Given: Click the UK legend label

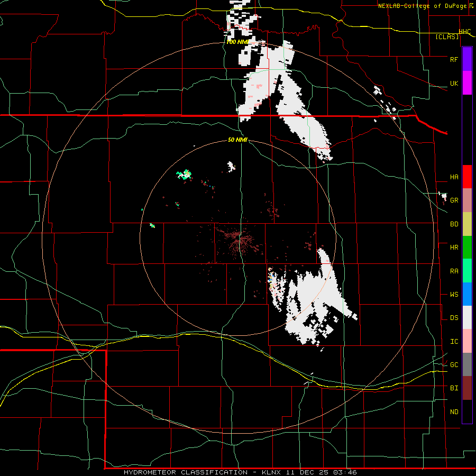Looking at the screenshot, I should [454, 83].
